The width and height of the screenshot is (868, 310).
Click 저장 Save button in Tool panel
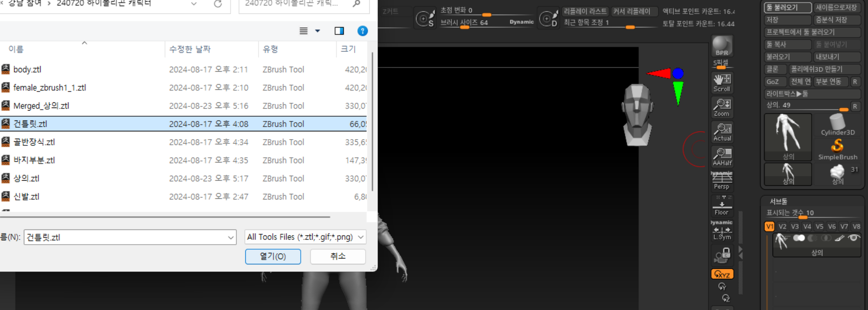pos(787,20)
